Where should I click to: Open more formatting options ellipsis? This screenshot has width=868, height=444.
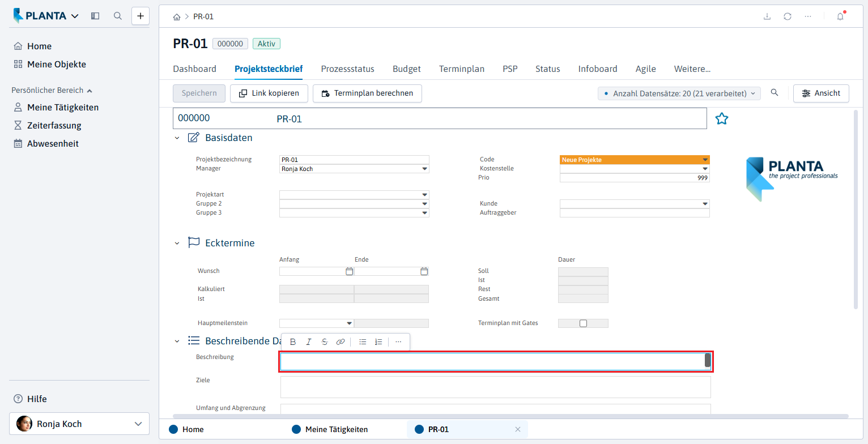pos(398,342)
